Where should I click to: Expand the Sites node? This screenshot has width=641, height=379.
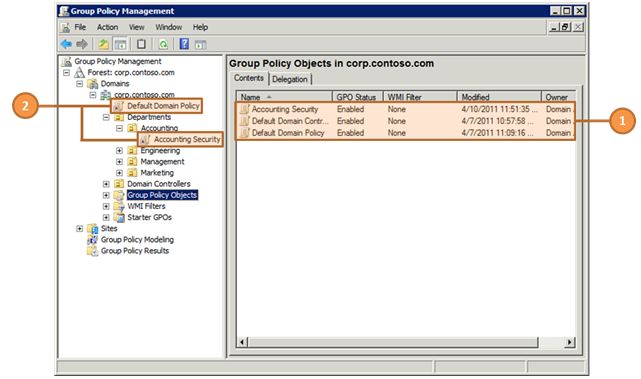tap(80, 229)
